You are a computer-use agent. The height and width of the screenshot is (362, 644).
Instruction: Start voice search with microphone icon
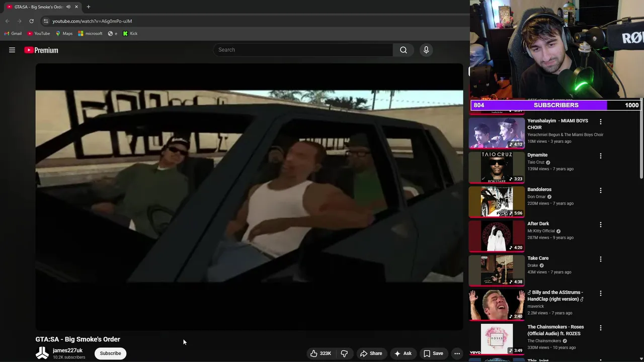426,50
